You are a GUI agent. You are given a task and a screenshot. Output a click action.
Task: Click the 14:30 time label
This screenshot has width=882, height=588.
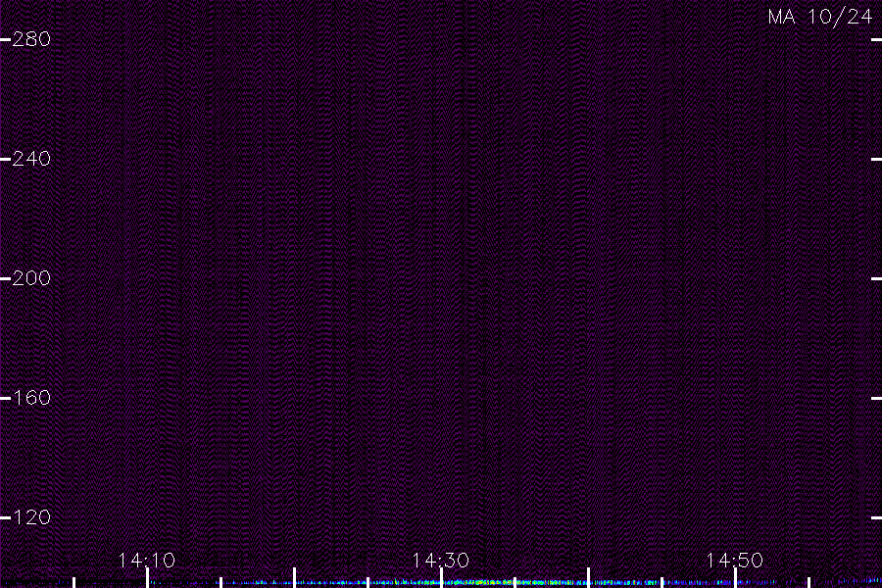(x=440, y=560)
